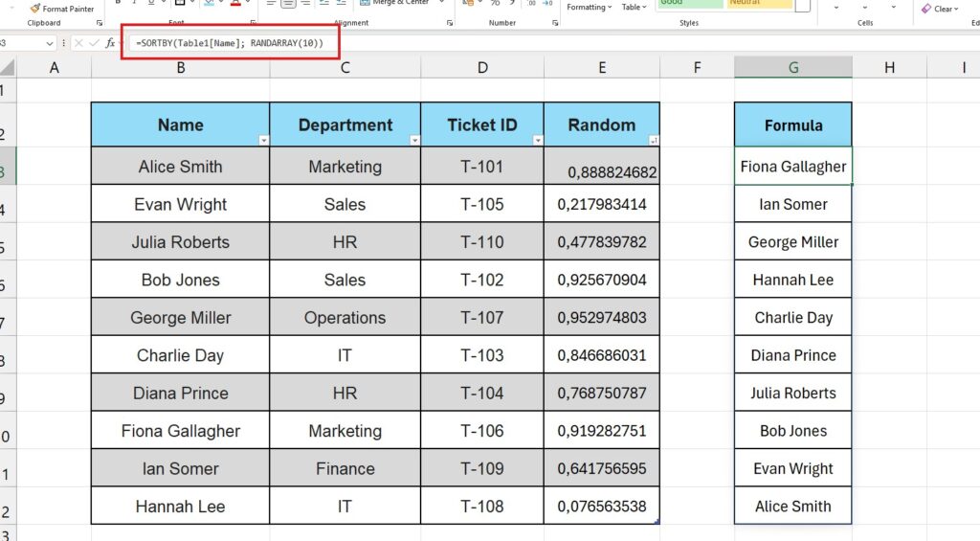Select the Department header cell
980x541 pixels.
(x=345, y=124)
